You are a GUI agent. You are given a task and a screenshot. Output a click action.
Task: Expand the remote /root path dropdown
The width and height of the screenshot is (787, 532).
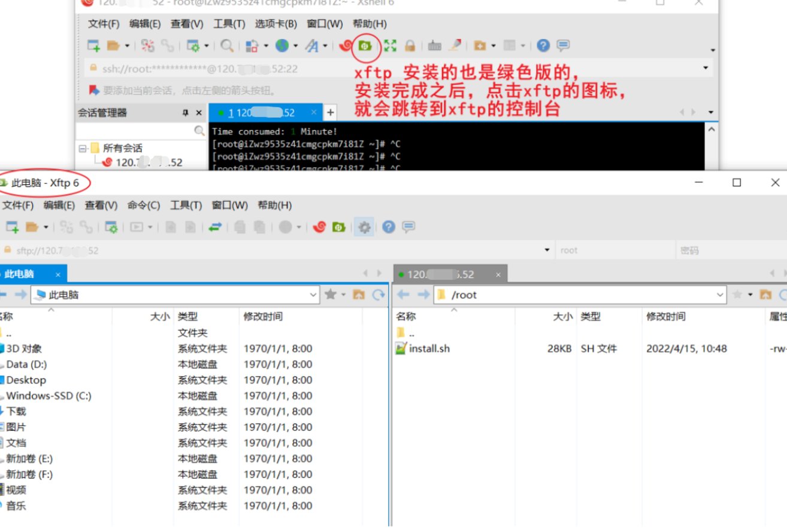[721, 295]
